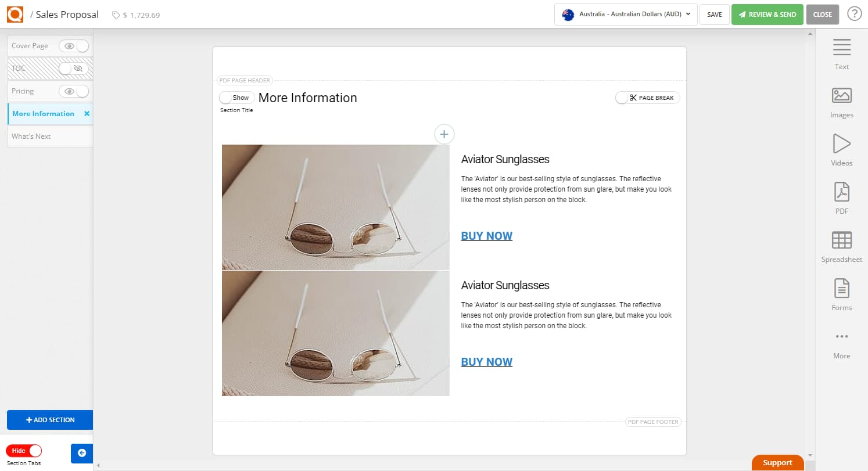
Task: Turn off the Section Tabs Hide toggle
Action: pyautogui.click(x=24, y=451)
